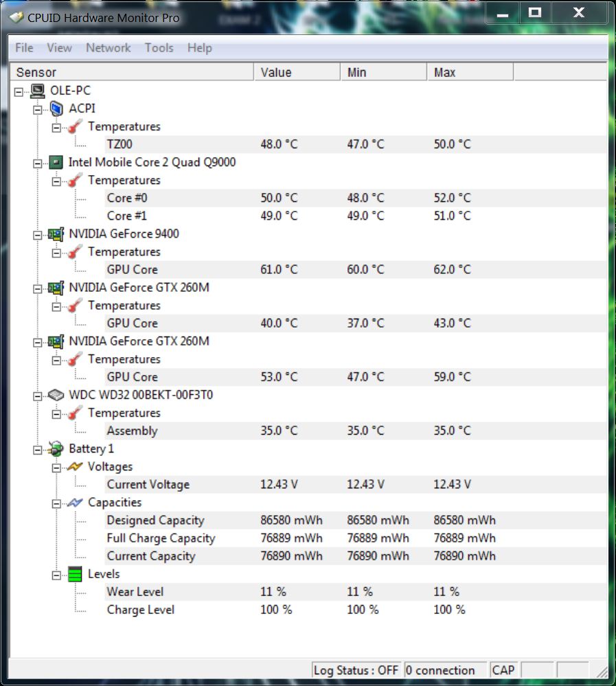The width and height of the screenshot is (616, 686).
Task: Open the Help menu
Action: tap(200, 47)
